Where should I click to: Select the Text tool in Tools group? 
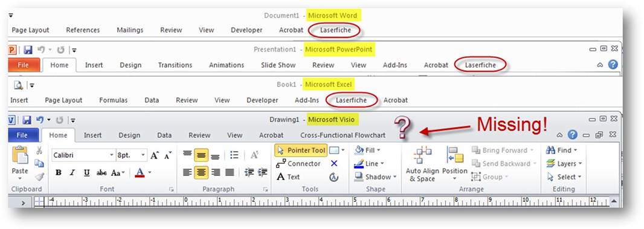(288, 177)
